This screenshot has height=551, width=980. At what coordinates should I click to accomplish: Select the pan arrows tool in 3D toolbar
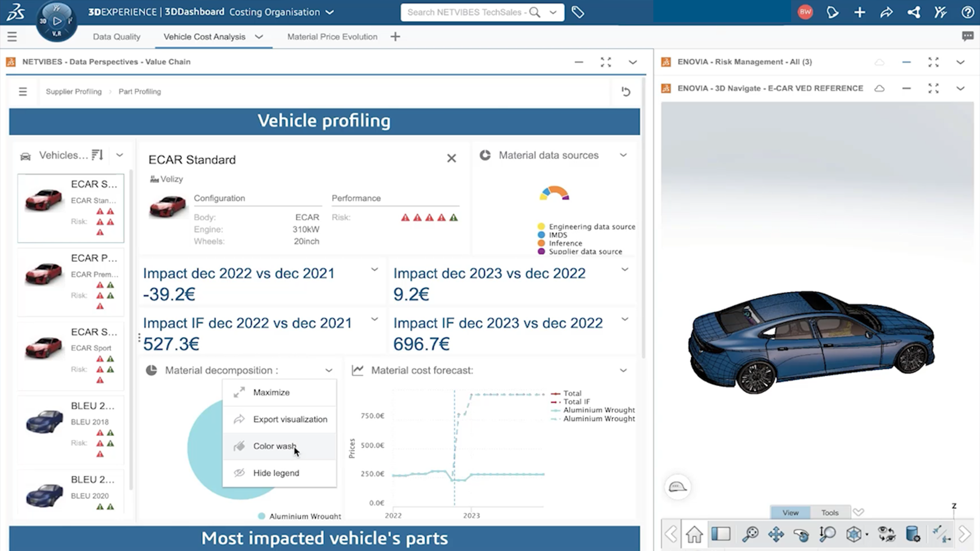click(776, 534)
